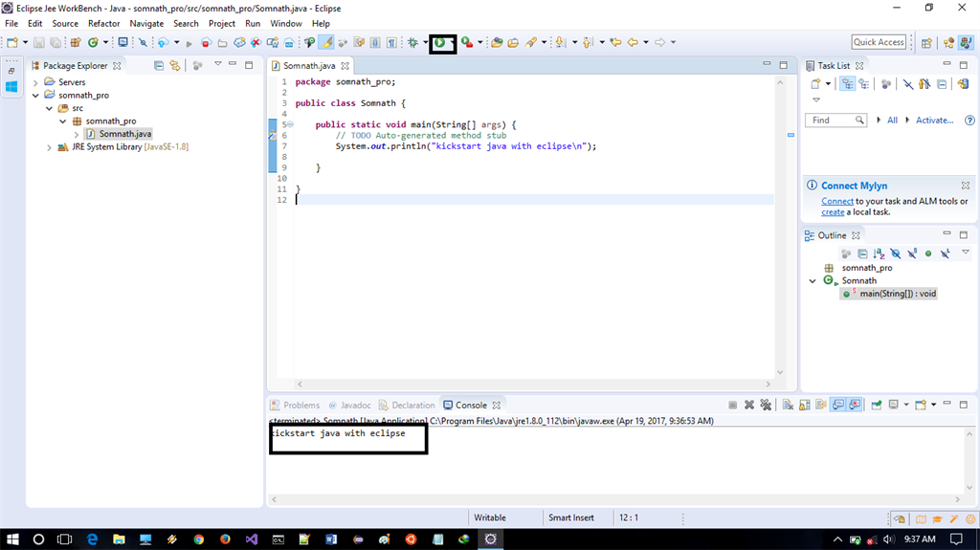
Task: Open the Refactor menu
Action: click(104, 23)
